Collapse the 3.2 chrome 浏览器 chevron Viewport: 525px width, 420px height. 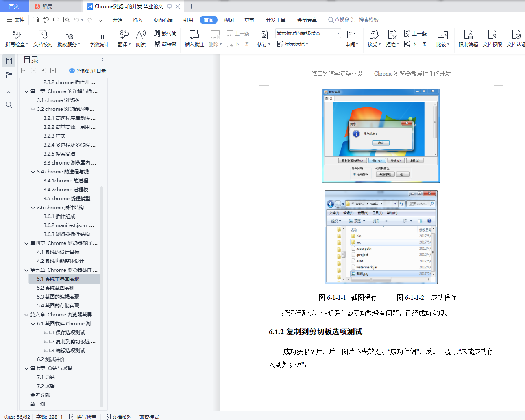point(33,109)
